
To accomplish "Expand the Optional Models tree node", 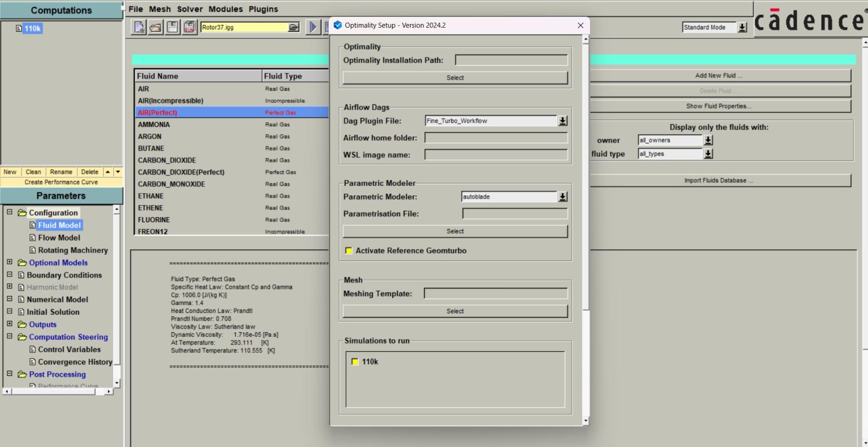I will click(9, 262).
